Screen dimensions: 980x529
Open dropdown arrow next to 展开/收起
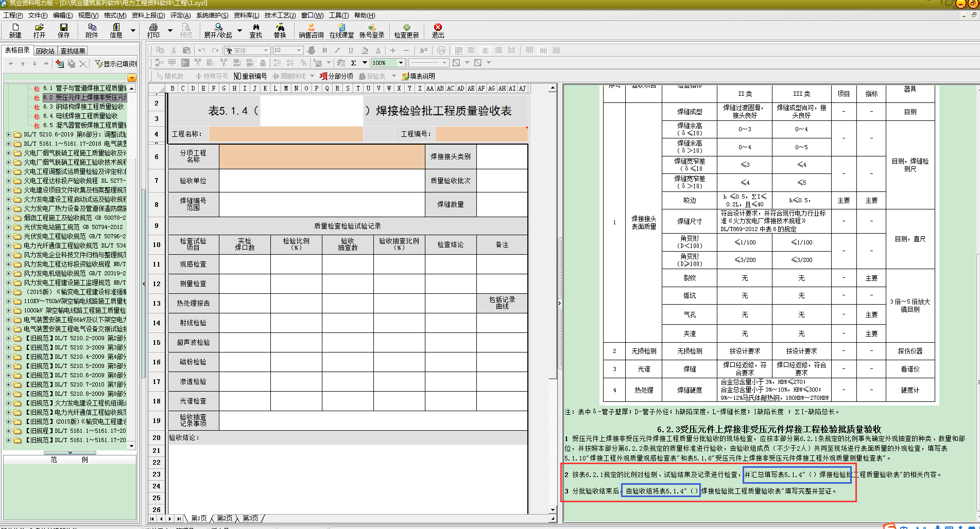[x=239, y=30]
